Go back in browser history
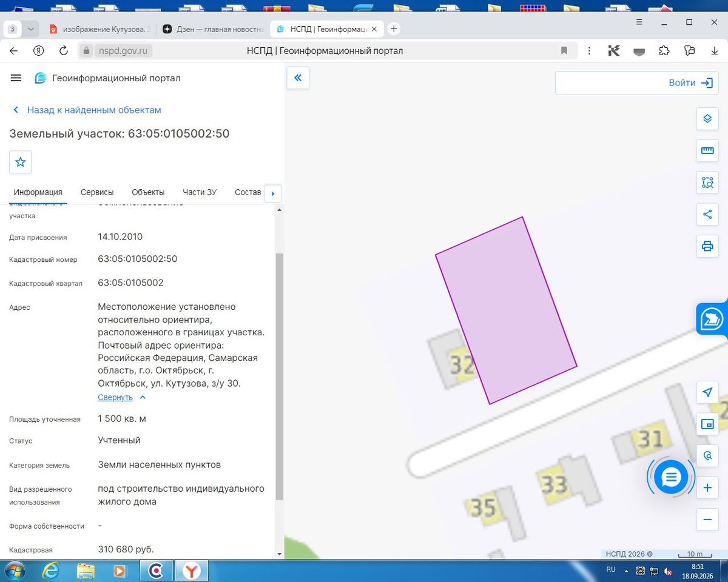 tap(13, 51)
